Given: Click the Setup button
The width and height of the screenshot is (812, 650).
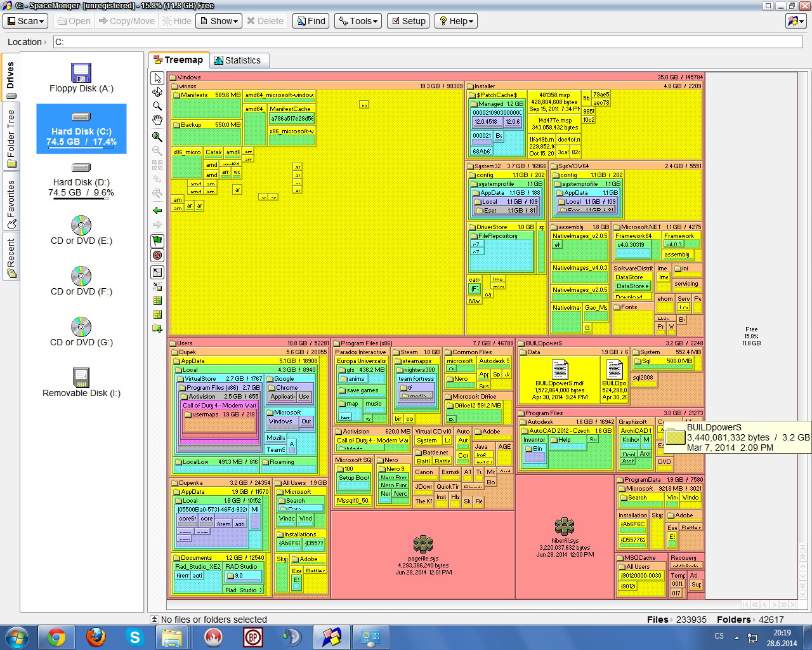Looking at the screenshot, I should click(409, 21).
